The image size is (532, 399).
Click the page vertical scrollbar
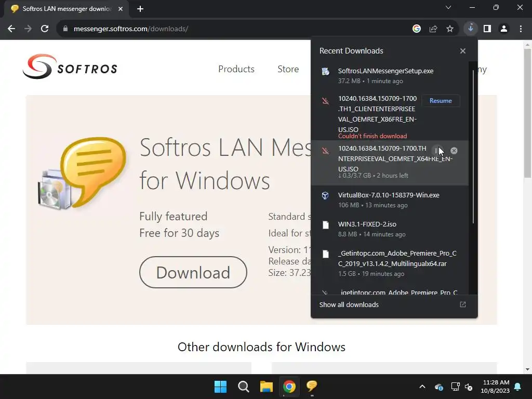click(x=527, y=113)
